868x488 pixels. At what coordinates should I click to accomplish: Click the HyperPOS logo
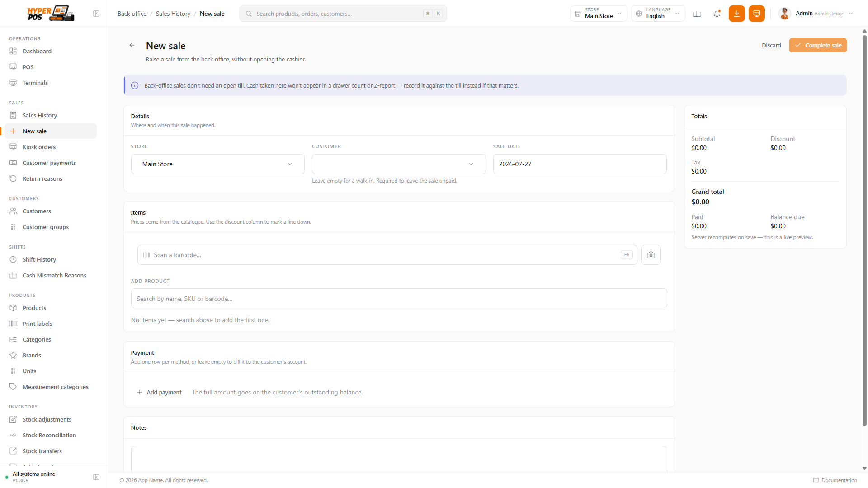51,14
